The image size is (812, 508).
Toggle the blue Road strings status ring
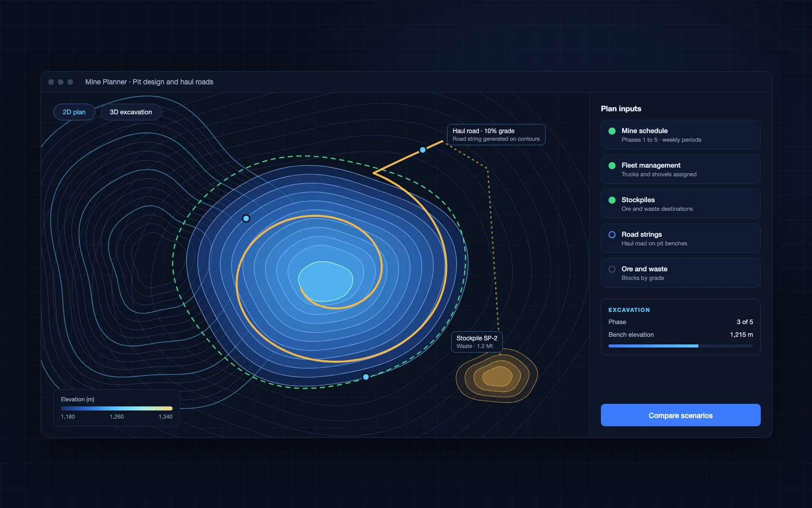click(x=612, y=235)
